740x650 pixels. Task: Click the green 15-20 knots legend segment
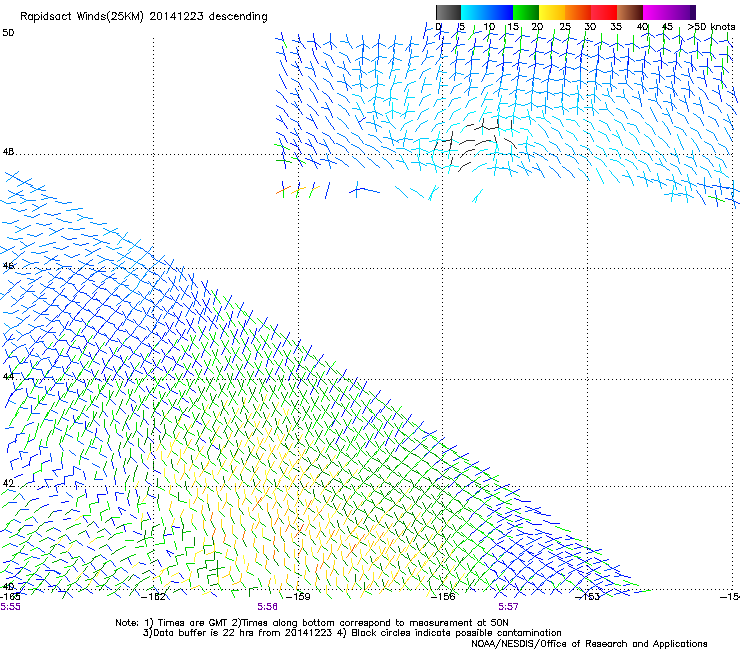click(526, 12)
